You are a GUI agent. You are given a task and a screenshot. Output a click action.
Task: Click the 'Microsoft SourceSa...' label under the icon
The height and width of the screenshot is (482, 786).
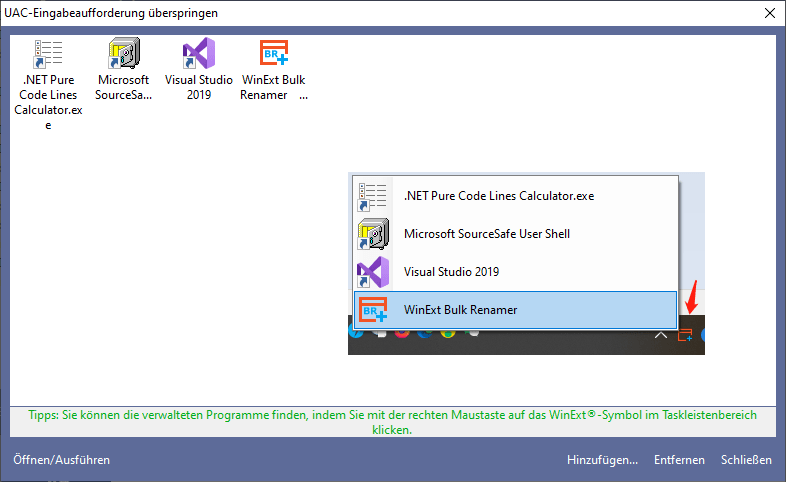123,87
